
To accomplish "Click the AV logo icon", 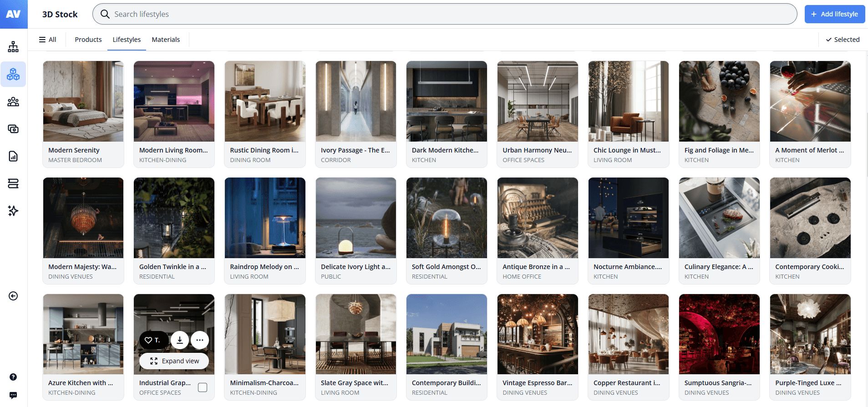I will 14,14.
